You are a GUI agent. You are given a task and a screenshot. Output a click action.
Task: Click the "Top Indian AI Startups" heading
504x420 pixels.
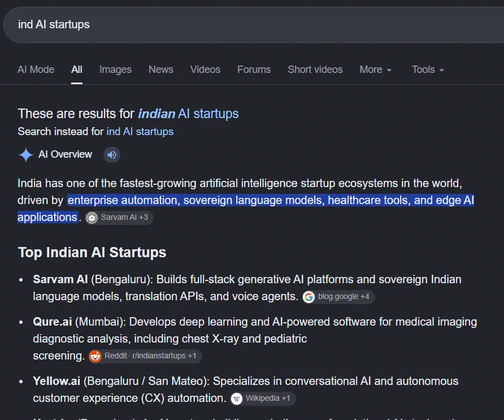coord(92,253)
